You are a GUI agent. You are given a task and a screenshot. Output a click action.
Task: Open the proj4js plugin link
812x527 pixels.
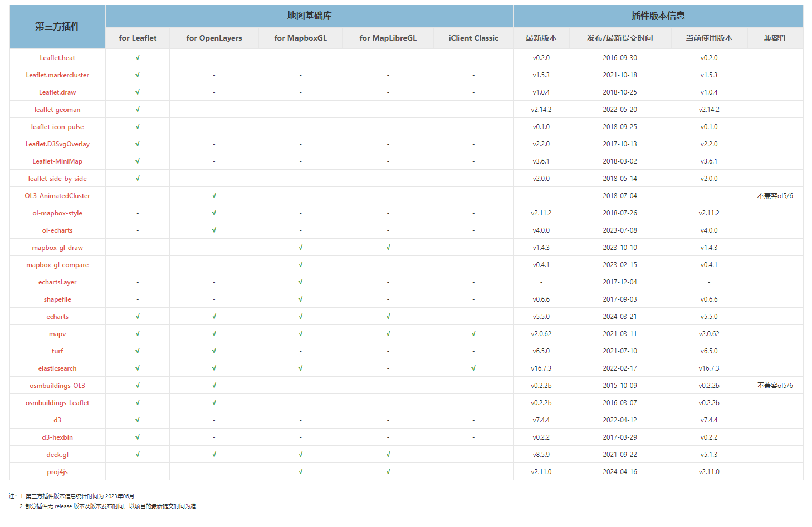click(x=57, y=472)
